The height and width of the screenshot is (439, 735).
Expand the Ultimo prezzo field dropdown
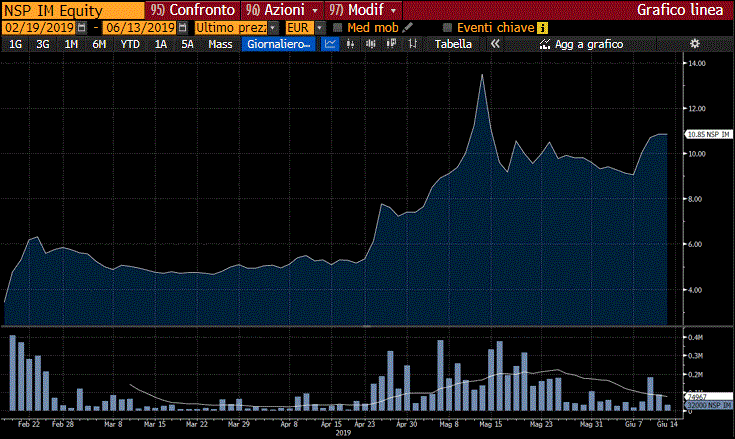[274, 28]
